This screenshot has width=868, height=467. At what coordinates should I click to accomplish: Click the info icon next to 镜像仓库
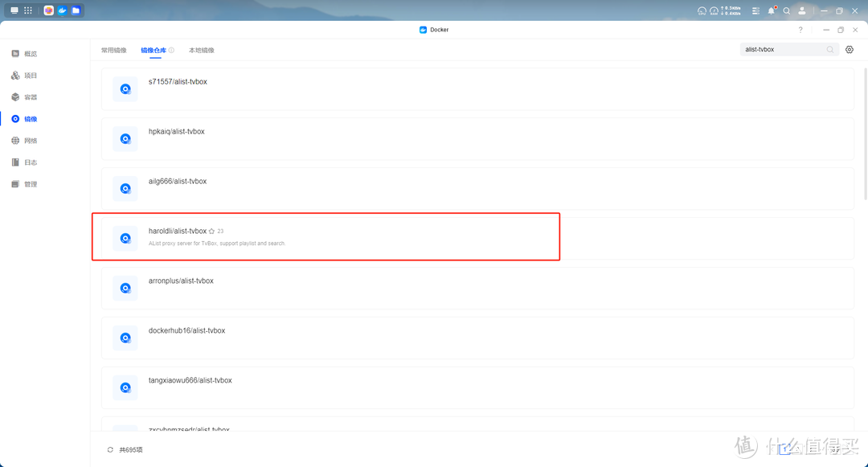pyautogui.click(x=172, y=50)
